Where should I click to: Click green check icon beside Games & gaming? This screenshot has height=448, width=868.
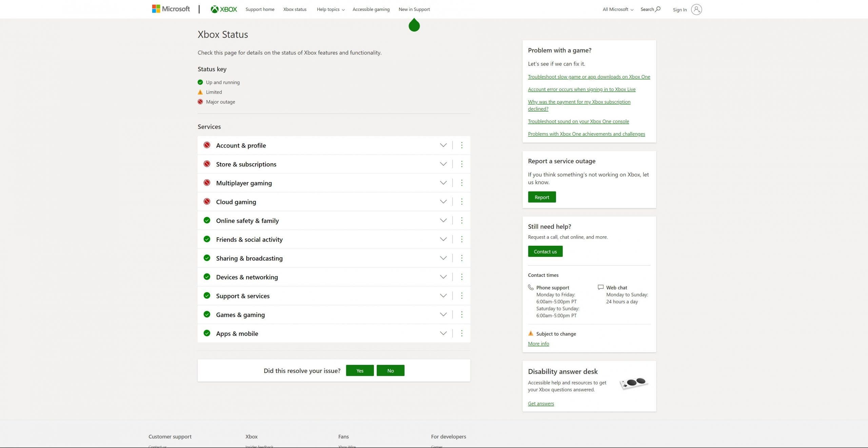click(207, 314)
